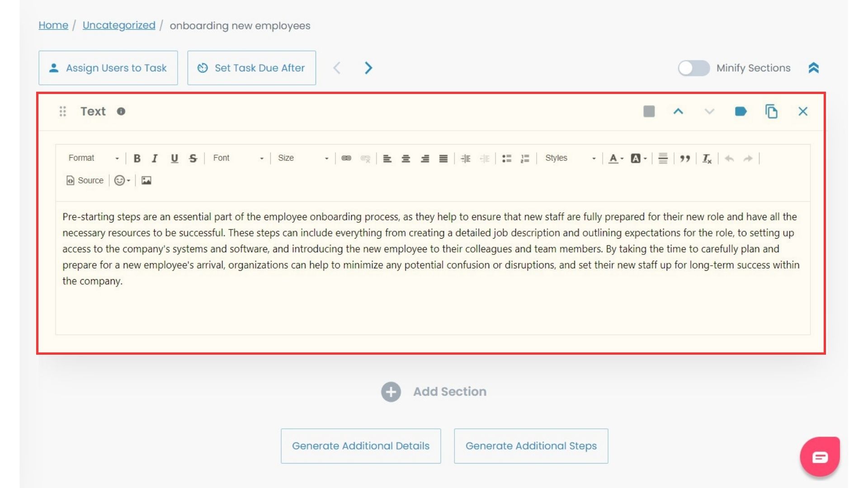Insert a block quote in the editor

click(x=685, y=158)
